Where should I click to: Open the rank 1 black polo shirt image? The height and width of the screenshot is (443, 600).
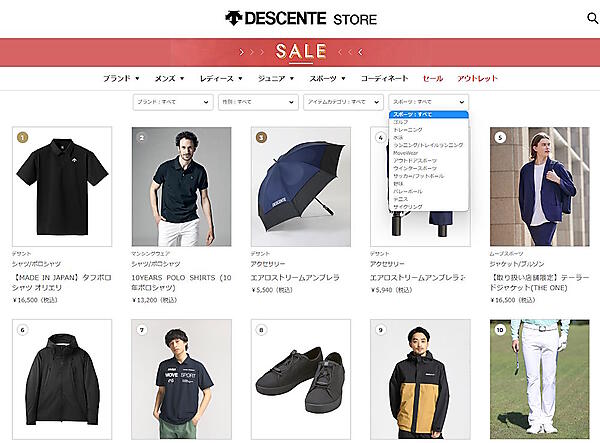point(66,185)
